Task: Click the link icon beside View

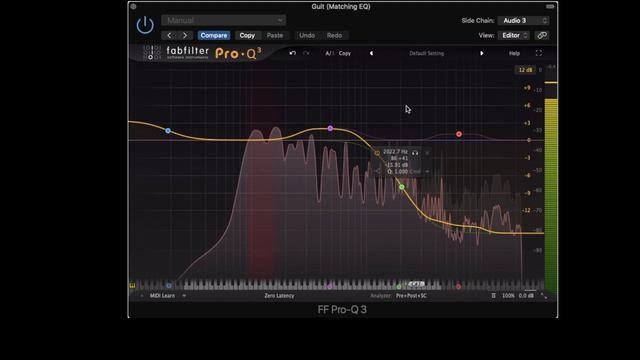Action: (542, 36)
